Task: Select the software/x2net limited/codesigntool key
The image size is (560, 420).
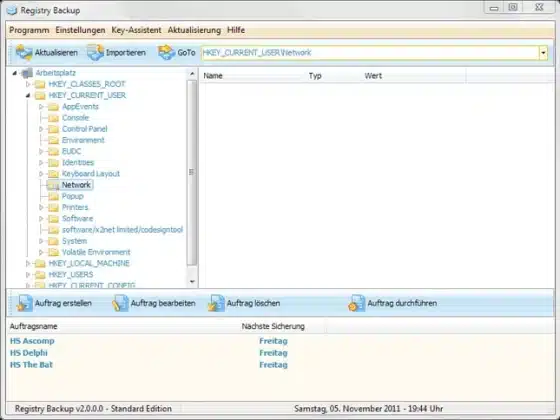Action: [x=122, y=230]
